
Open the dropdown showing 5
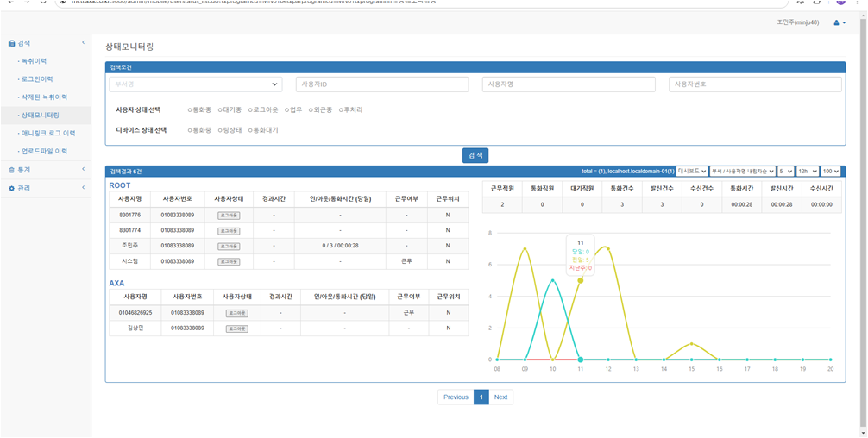coord(786,172)
